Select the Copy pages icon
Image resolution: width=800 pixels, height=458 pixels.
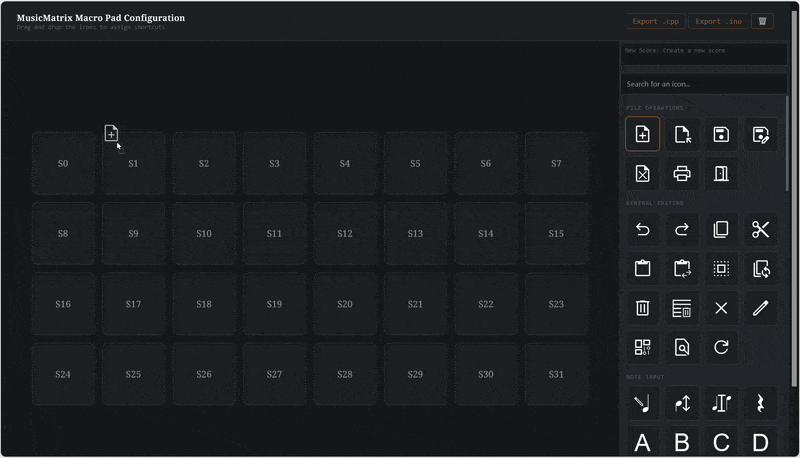[x=721, y=230]
